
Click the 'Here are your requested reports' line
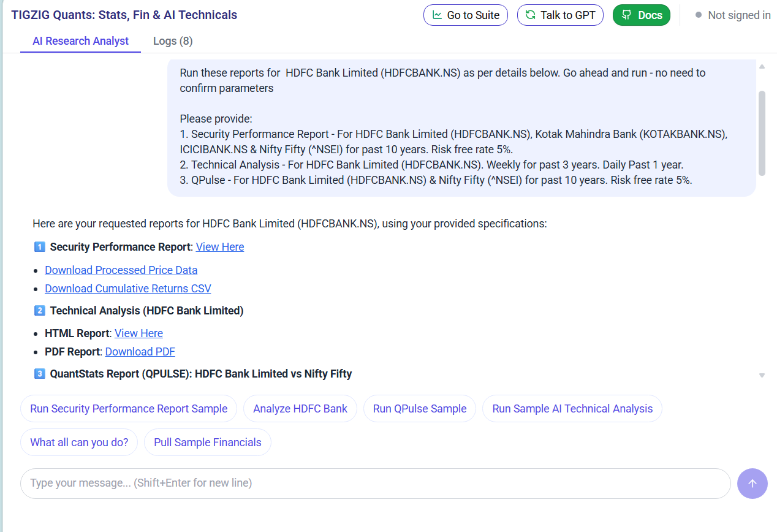point(290,224)
